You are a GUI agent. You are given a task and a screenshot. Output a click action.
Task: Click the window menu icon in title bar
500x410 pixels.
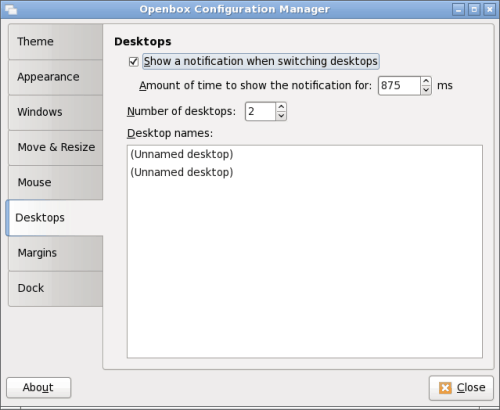pos(11,9)
